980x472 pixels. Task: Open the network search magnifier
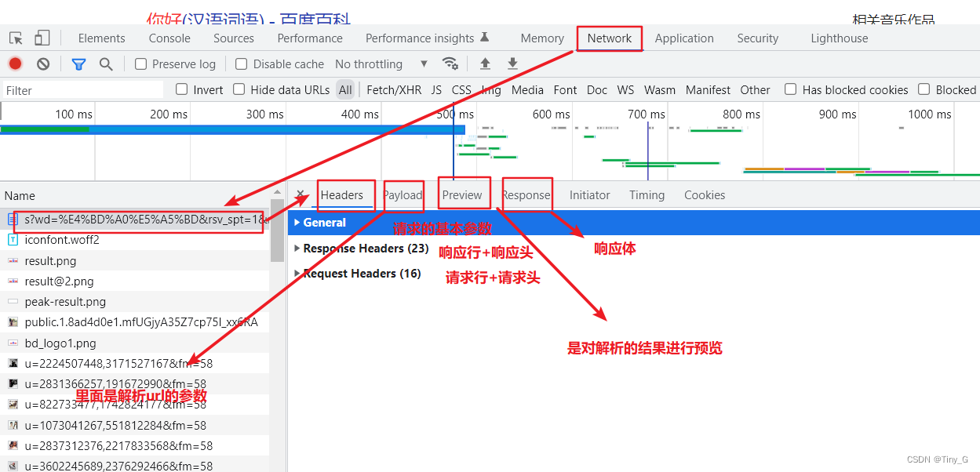coord(106,64)
